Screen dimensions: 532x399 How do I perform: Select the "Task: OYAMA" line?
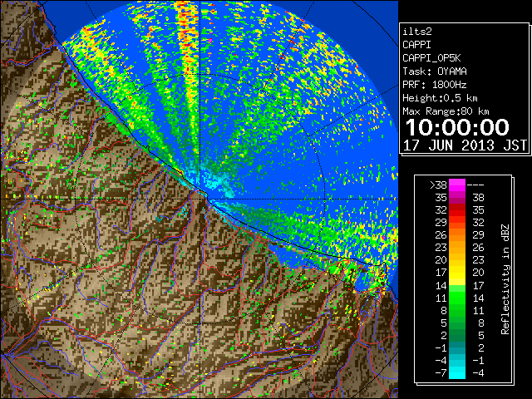[x=435, y=71]
